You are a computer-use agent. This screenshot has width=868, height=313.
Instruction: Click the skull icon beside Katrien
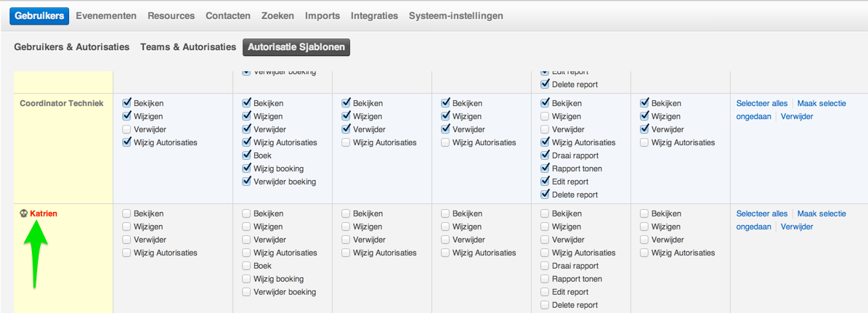point(24,214)
